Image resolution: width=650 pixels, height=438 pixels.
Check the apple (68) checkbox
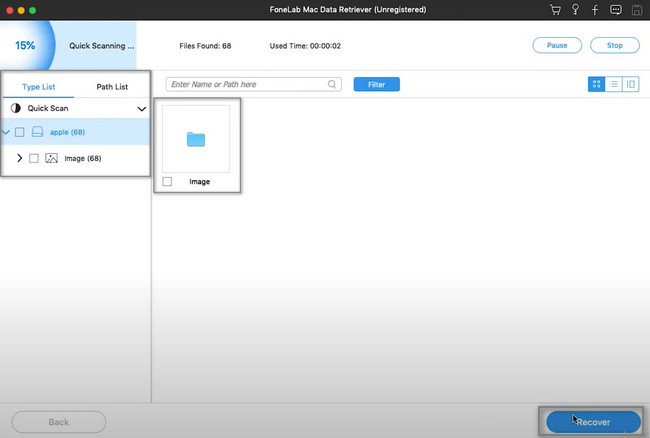[x=19, y=132]
